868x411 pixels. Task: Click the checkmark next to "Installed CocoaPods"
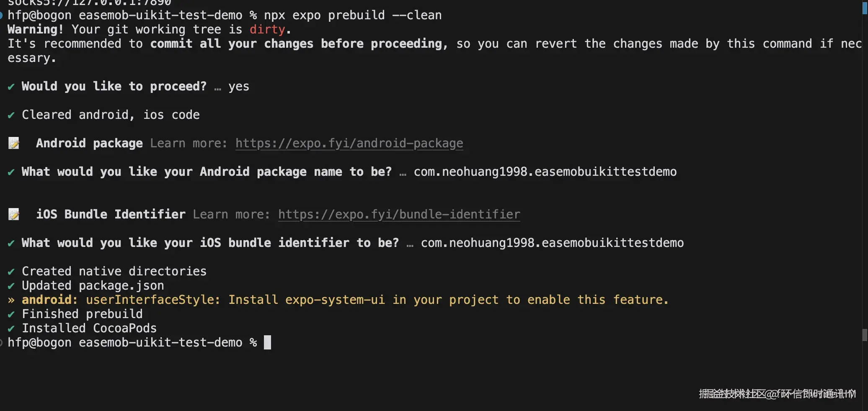click(x=11, y=329)
